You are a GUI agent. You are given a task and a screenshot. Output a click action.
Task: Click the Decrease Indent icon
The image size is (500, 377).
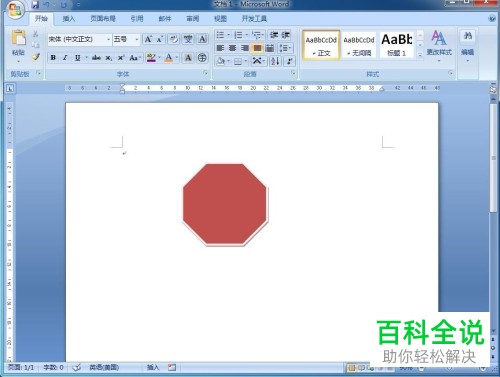tap(274, 35)
